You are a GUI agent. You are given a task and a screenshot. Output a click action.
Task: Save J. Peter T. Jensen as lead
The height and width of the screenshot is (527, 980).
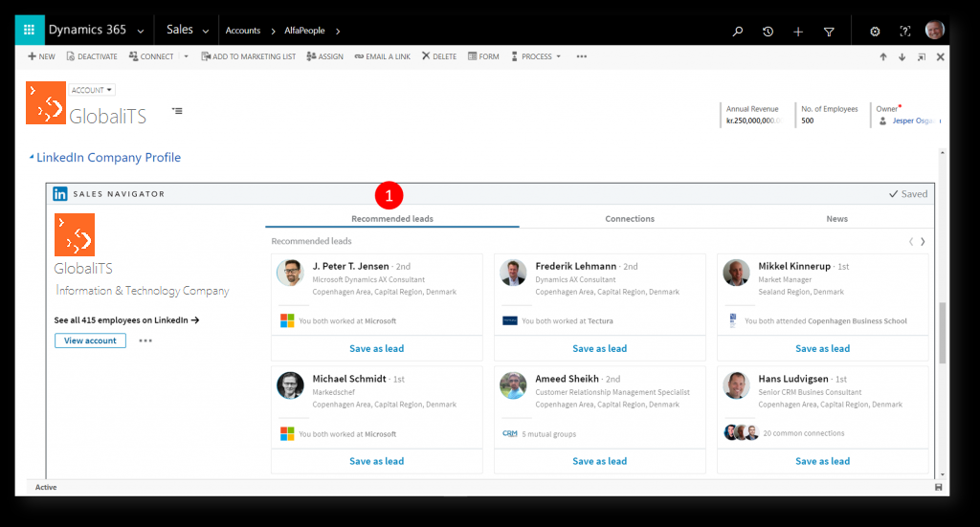[x=376, y=349]
